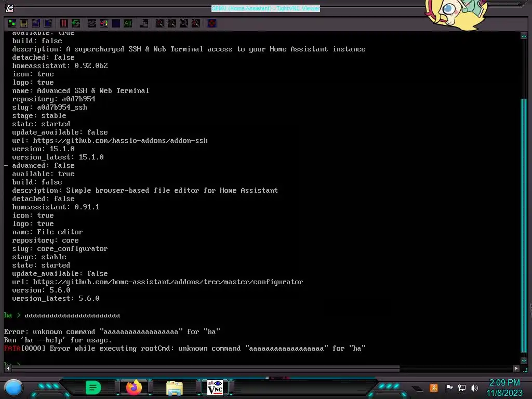This screenshot has height=399, width=532.
Task: Click the 'Error: unknown command' line
Action: click(112, 332)
